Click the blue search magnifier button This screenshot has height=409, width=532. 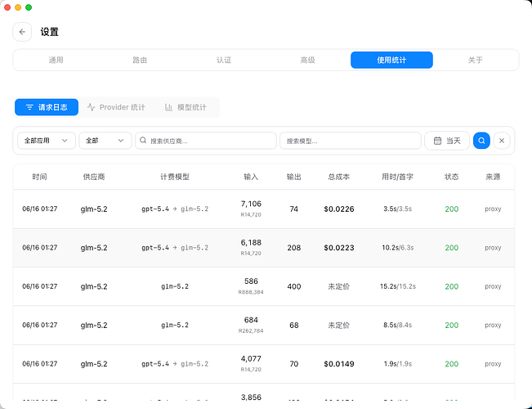tap(481, 141)
